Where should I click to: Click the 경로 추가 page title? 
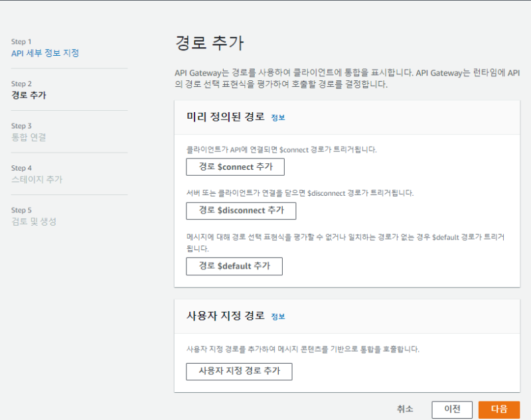click(209, 44)
